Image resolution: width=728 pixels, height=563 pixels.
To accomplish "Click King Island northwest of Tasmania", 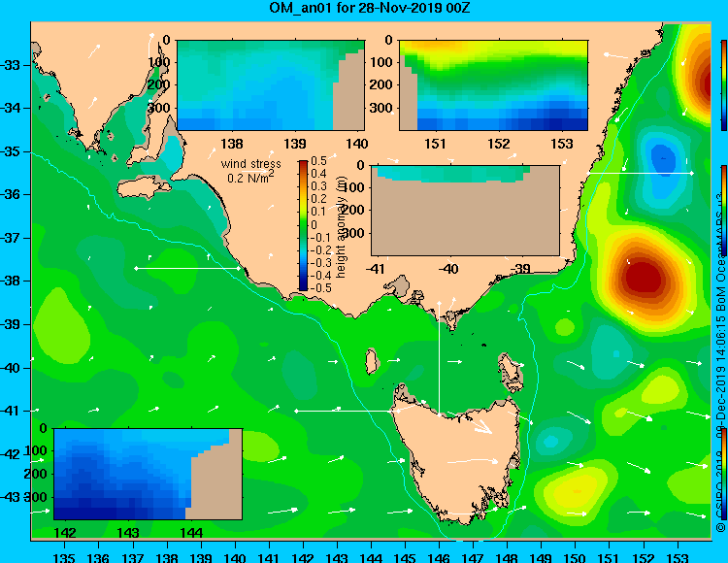I will click(371, 361).
